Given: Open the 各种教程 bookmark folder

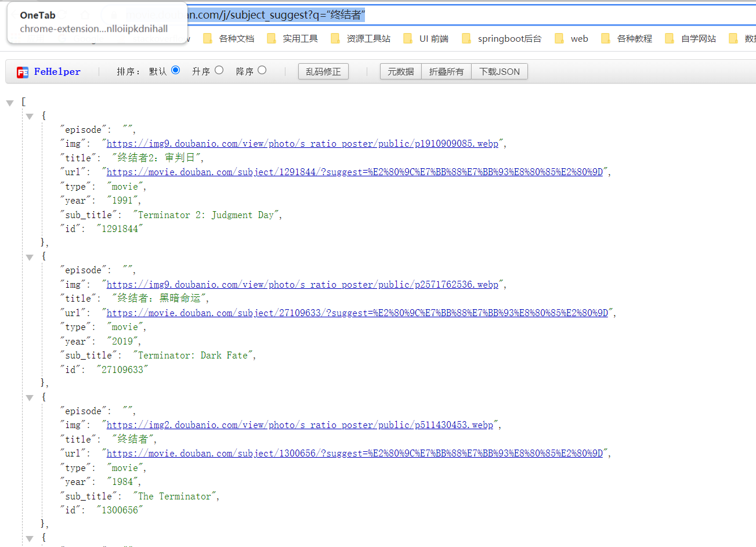Looking at the screenshot, I should coord(627,39).
